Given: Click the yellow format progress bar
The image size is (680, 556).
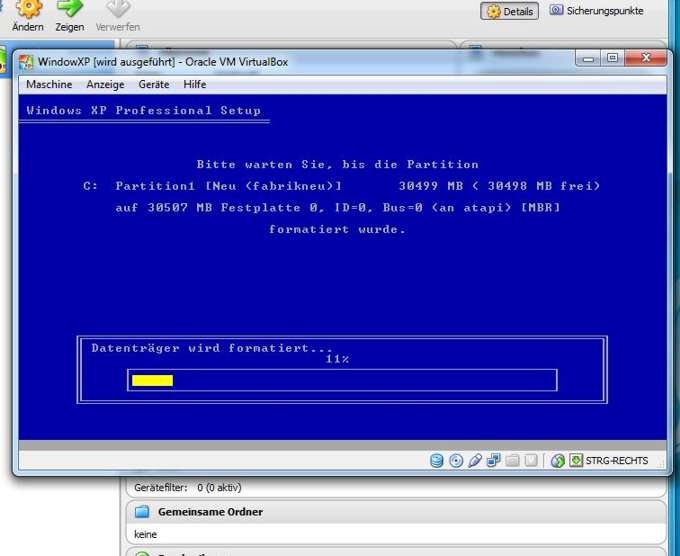Looking at the screenshot, I should tap(152, 380).
